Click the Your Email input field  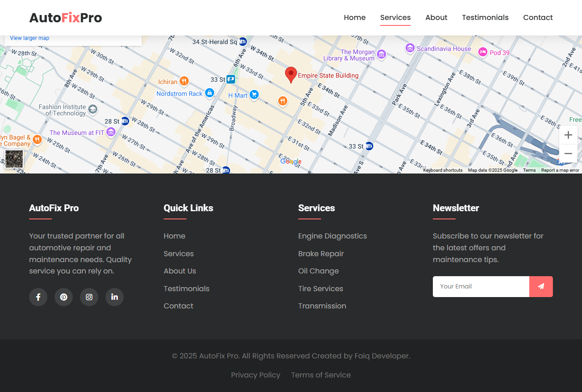[481, 287]
